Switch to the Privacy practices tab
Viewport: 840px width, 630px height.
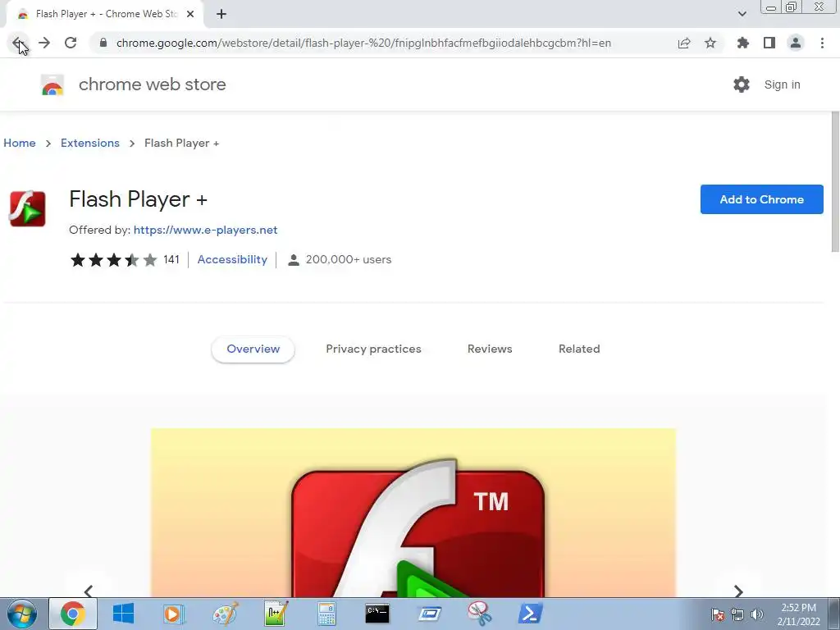coord(373,349)
